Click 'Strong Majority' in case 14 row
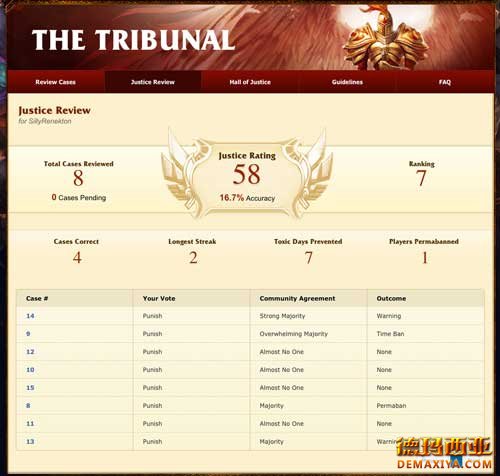 pyautogui.click(x=282, y=316)
